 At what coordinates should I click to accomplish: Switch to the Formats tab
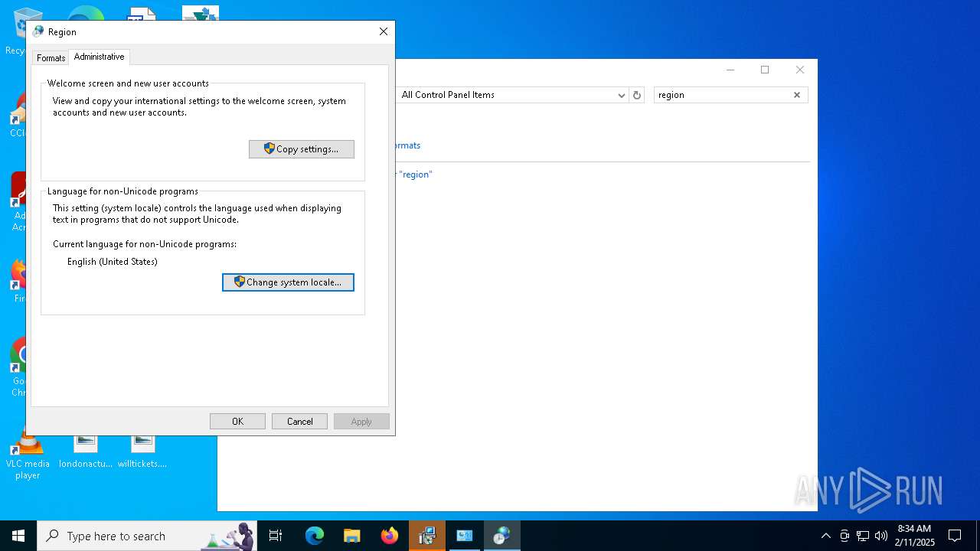click(x=51, y=58)
